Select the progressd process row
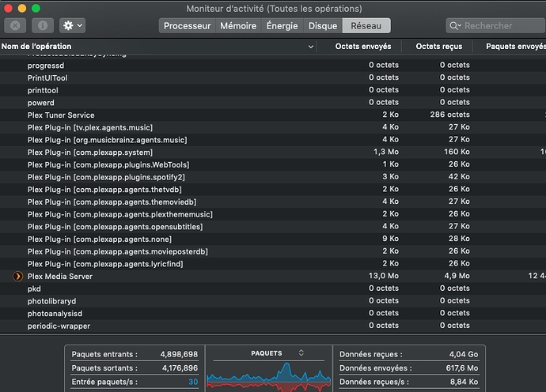This screenshot has height=392, width=546. [273, 66]
